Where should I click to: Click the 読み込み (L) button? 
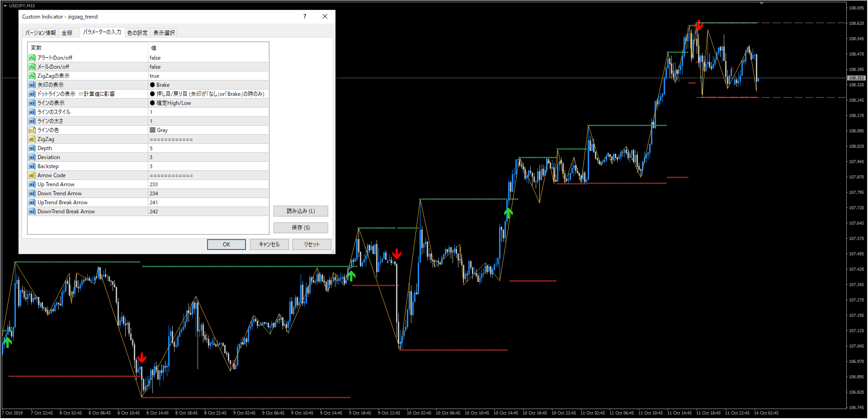point(301,211)
